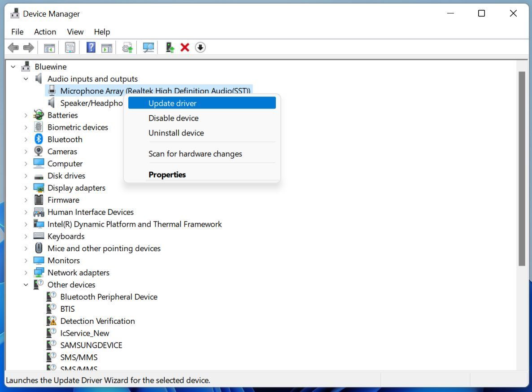Click the Display adapters icon

pyautogui.click(x=39, y=187)
